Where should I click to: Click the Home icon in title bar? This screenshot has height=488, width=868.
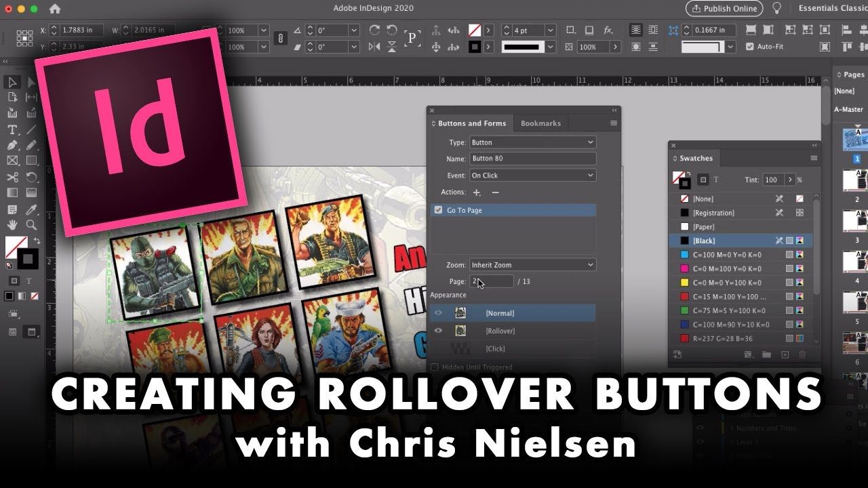coord(55,9)
